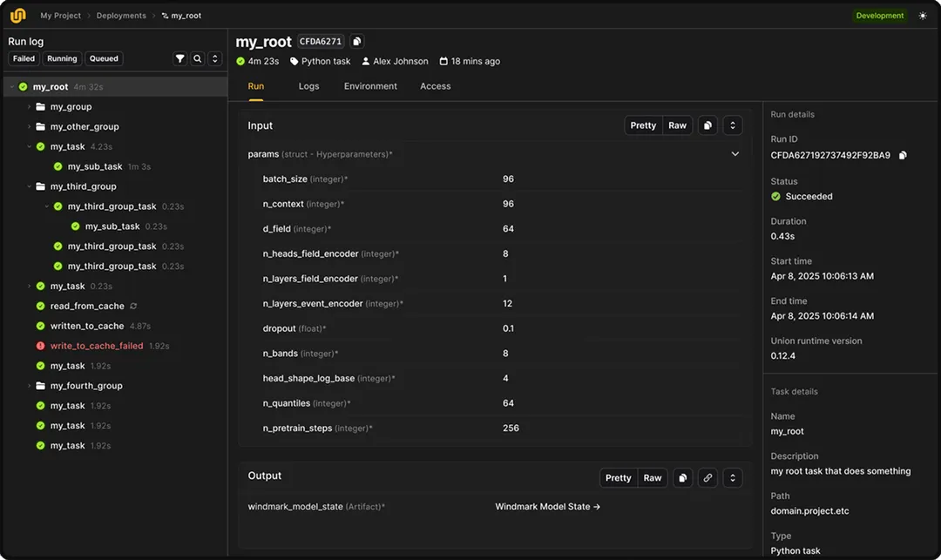Expand the my_group tree item

pyautogui.click(x=27, y=106)
